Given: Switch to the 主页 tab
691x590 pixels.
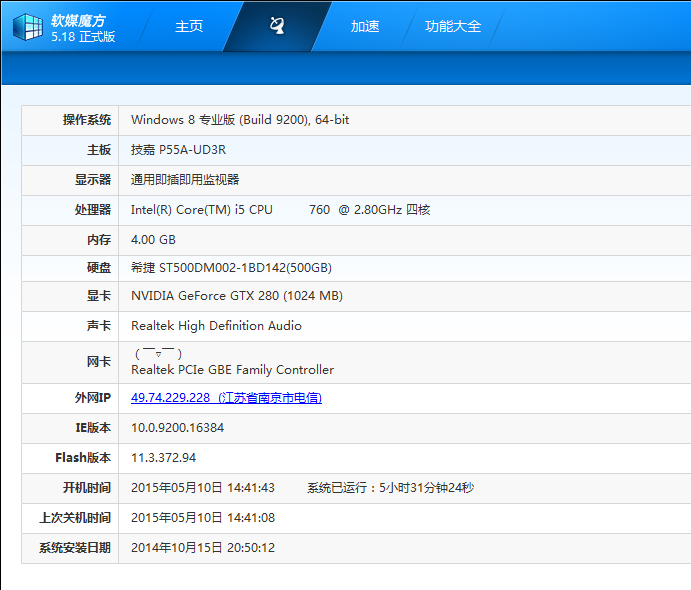Looking at the screenshot, I should tap(189, 26).
